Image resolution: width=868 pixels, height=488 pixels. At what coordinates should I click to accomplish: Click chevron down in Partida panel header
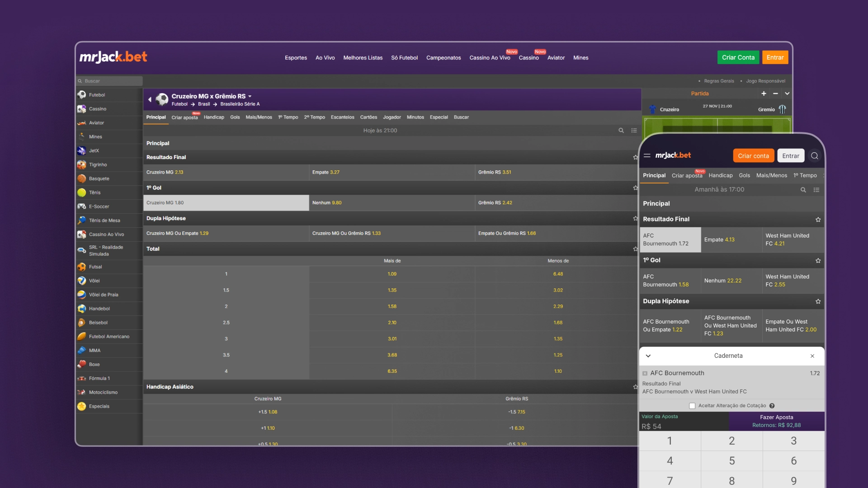coord(787,94)
